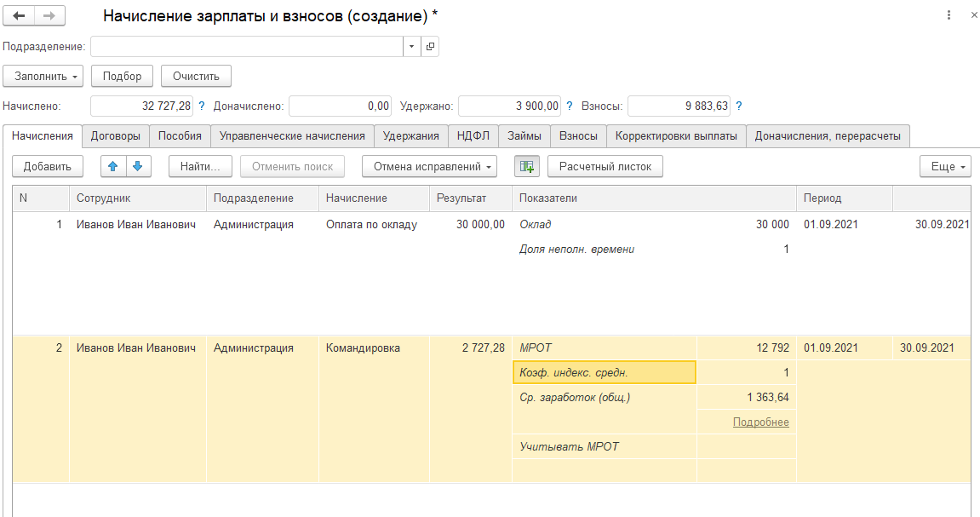Open the НДФЛ tab

473,135
